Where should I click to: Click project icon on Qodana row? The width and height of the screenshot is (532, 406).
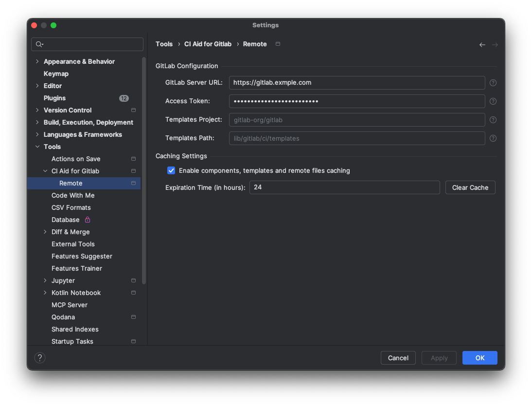pyautogui.click(x=133, y=317)
